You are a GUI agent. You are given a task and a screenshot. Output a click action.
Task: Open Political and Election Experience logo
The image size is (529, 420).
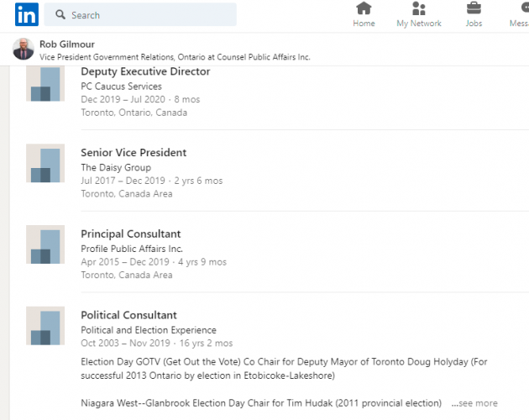[45, 326]
